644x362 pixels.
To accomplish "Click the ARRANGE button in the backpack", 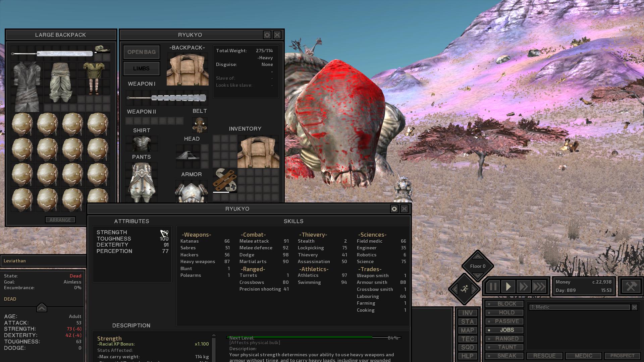I will coord(60,220).
